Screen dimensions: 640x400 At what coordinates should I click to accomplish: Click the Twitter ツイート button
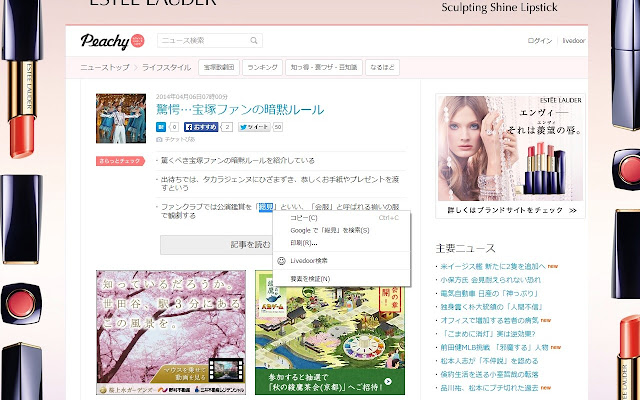click(254, 127)
